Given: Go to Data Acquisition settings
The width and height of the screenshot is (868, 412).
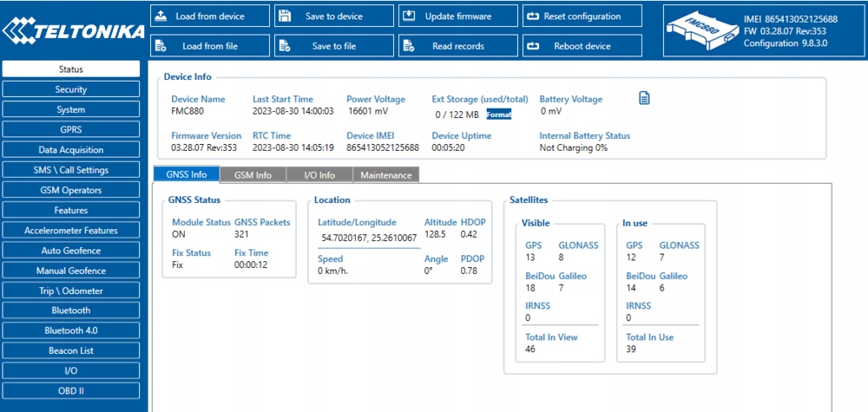Looking at the screenshot, I should [x=71, y=150].
